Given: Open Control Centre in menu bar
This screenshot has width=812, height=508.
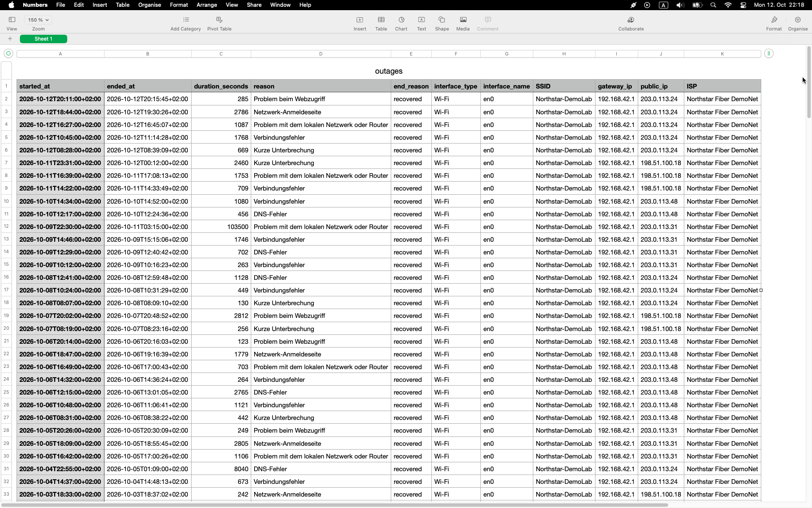Looking at the screenshot, I should 743,5.
